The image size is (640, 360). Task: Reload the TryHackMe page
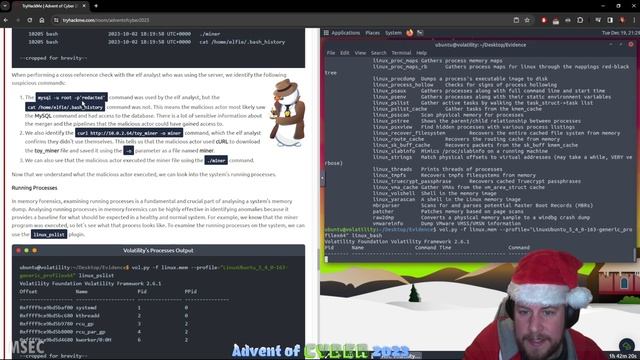(30, 20)
